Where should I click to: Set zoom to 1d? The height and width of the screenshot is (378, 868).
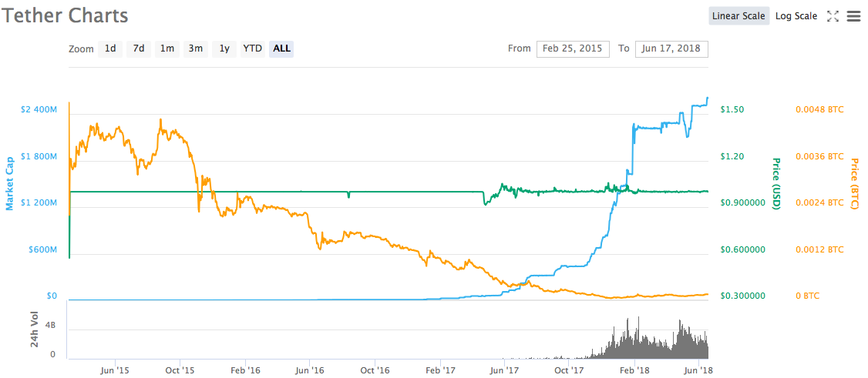[110, 49]
